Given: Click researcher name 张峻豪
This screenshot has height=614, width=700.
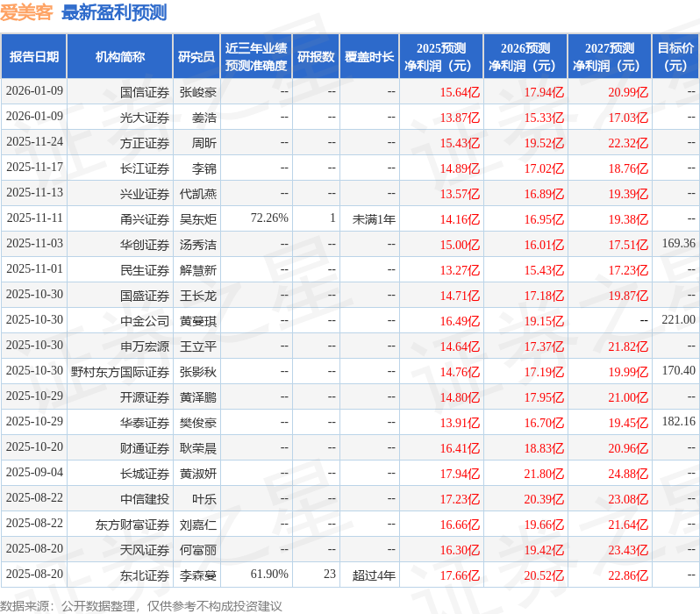Looking at the screenshot, I should click(198, 92).
